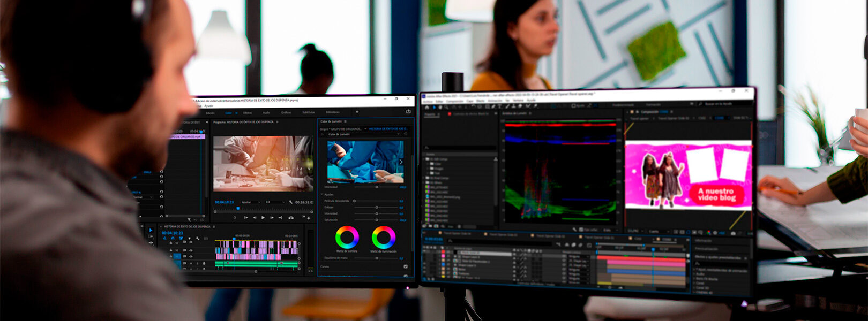Click the Matiz de sombra color wheel
The image size is (868, 321).
[347, 237]
